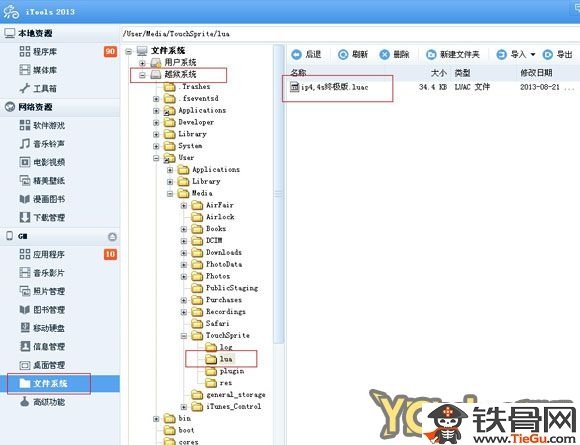The width and height of the screenshot is (580, 445).
Task: Collapse the 文件系统 root tree node
Action: click(x=129, y=51)
